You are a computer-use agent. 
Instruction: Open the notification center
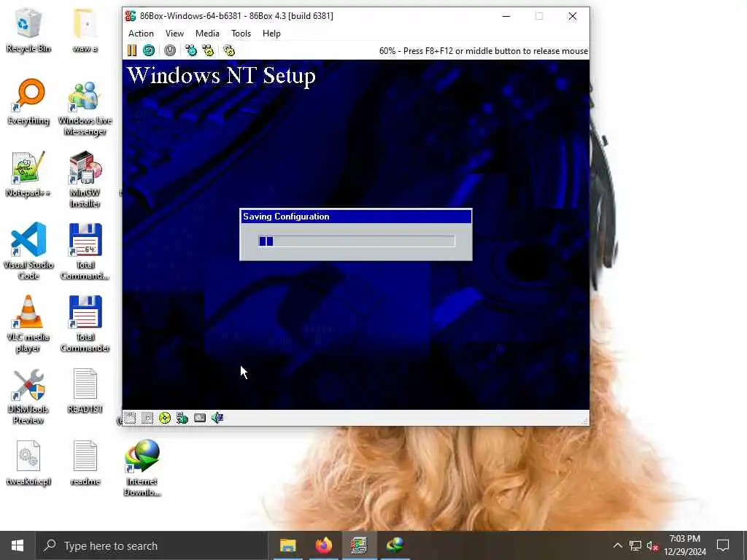coord(723,545)
